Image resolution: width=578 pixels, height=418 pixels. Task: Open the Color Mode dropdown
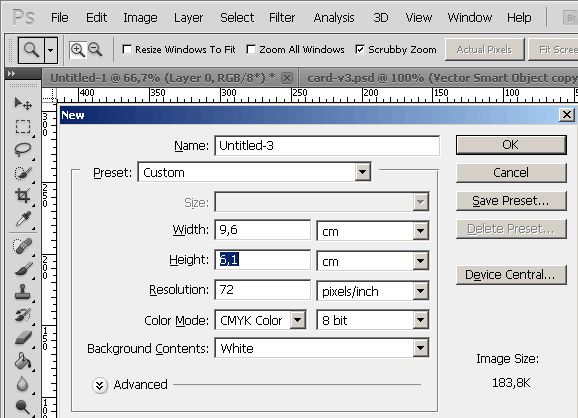click(260, 320)
